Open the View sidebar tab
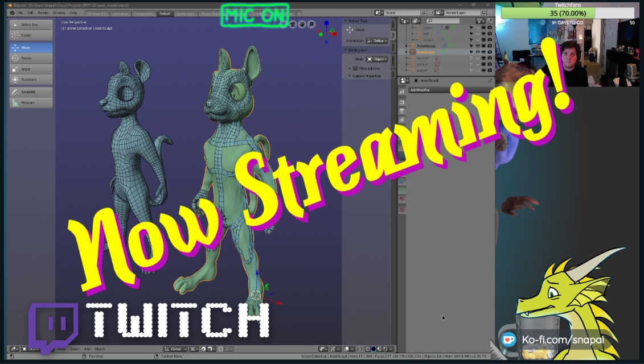The width and height of the screenshot is (644, 364). tap(393, 48)
